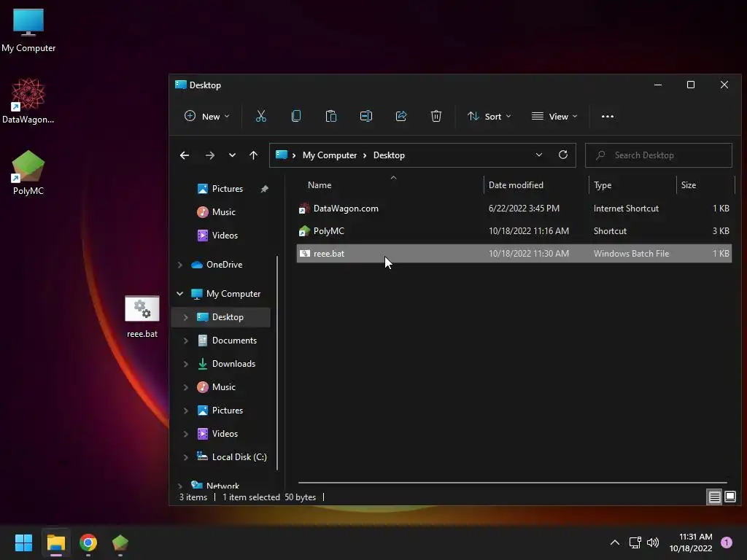Screen dimensions: 747x560
Task: Select the DataWagon desktop shortcut
Action: pyautogui.click(x=28, y=101)
